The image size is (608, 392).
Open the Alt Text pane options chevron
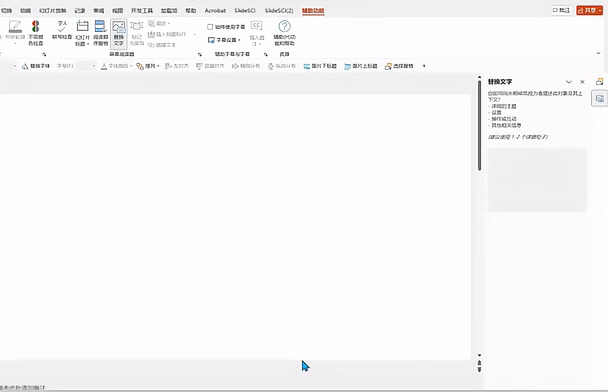pyautogui.click(x=569, y=82)
